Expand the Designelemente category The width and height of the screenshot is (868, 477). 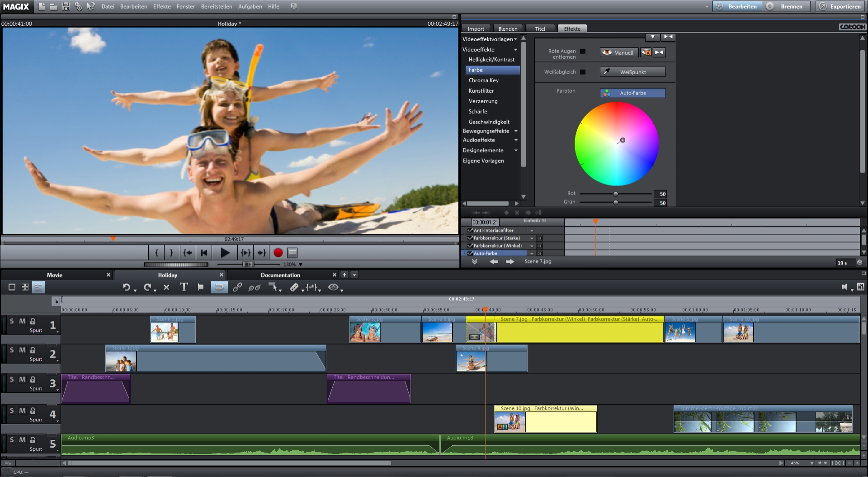click(516, 151)
